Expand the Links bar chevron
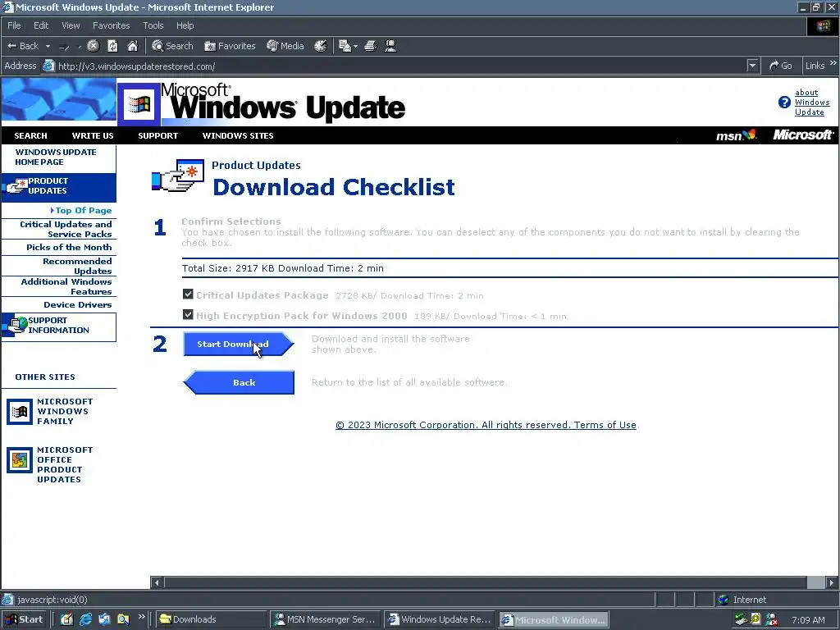This screenshot has height=630, width=840. [833, 63]
